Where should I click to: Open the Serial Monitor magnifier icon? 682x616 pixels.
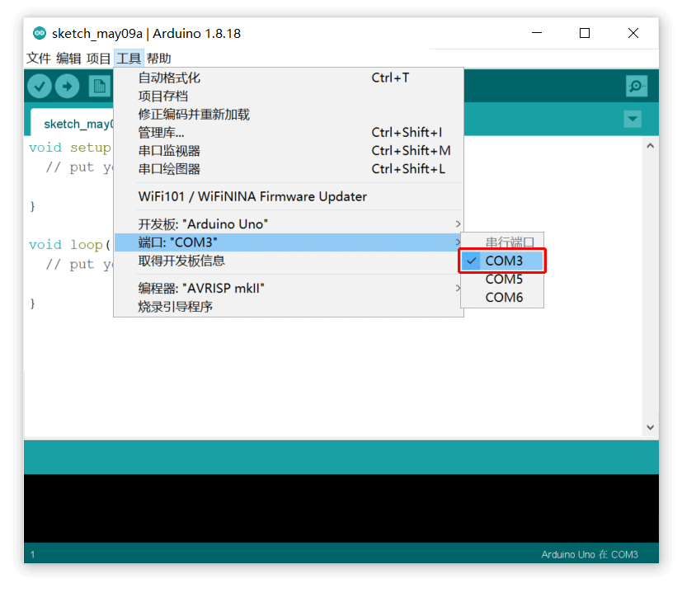[x=636, y=86]
